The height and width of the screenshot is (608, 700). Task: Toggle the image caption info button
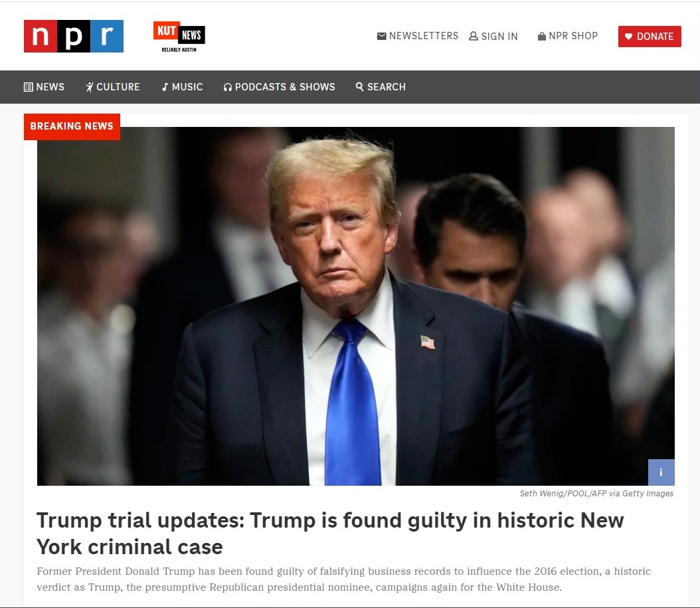(x=661, y=472)
